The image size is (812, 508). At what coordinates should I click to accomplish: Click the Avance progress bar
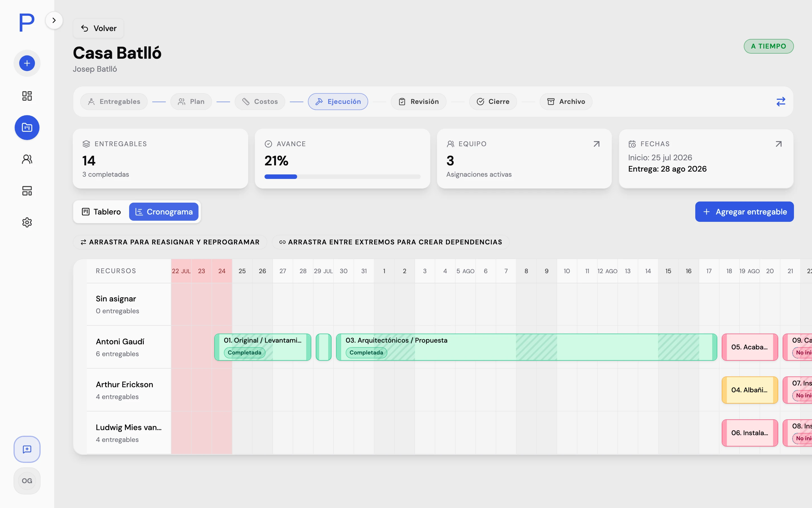(342, 177)
